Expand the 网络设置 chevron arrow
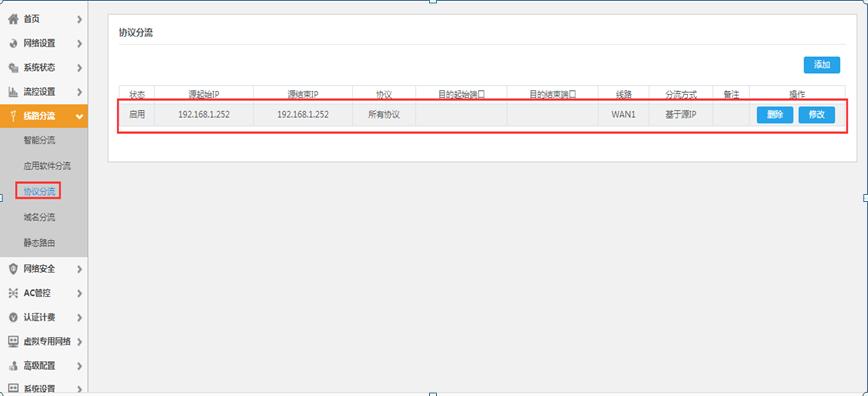 [80, 44]
